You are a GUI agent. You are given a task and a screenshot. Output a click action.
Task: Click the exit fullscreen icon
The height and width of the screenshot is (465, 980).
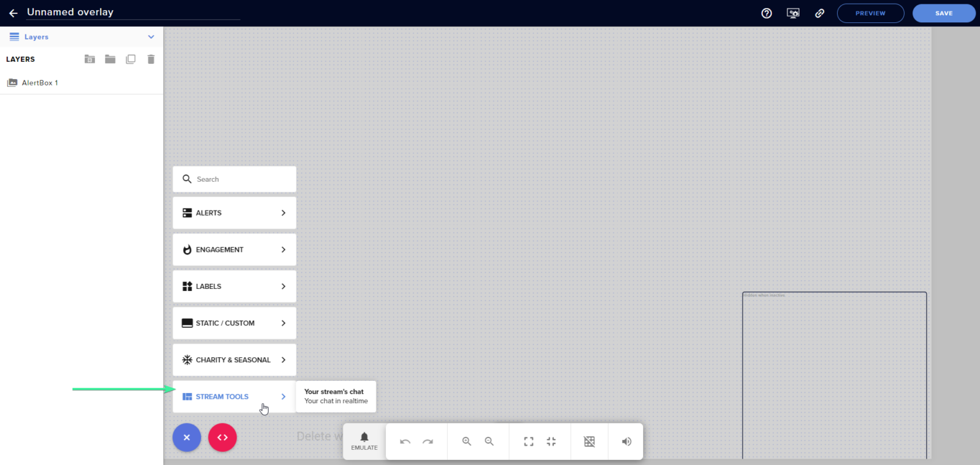coord(551,441)
